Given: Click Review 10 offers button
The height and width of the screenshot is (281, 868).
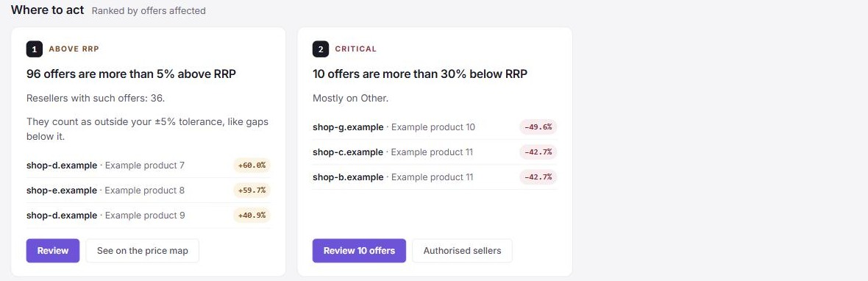Looking at the screenshot, I should pyautogui.click(x=359, y=251).
